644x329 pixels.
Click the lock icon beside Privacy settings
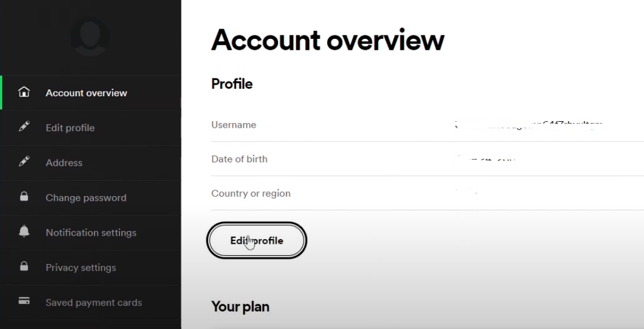coord(24,266)
